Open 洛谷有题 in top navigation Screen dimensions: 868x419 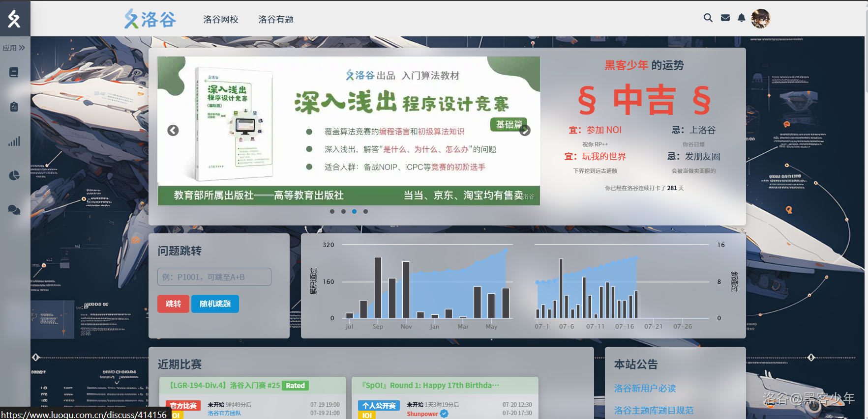[x=276, y=20]
